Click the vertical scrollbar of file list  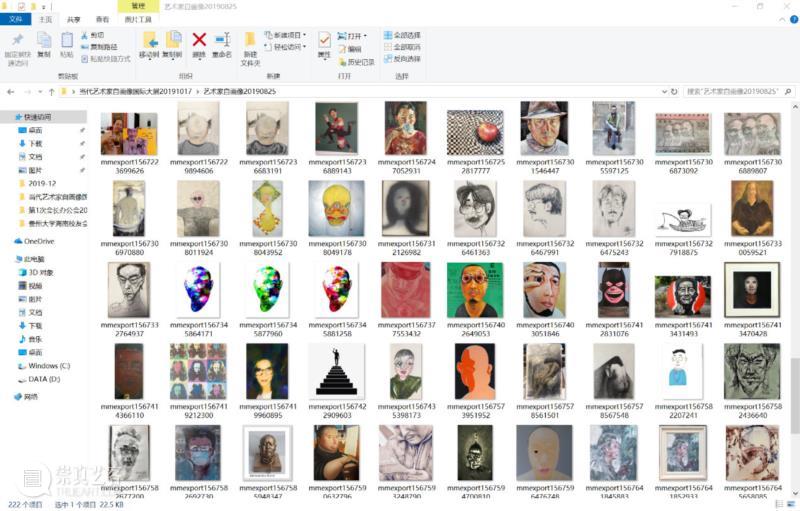pos(795,395)
